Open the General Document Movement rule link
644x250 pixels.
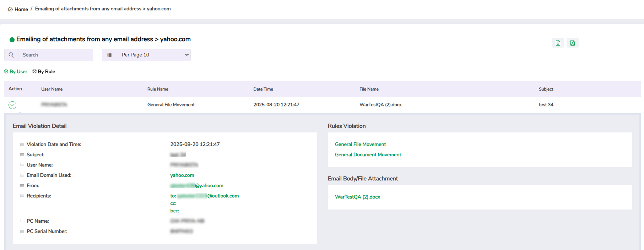(368, 155)
